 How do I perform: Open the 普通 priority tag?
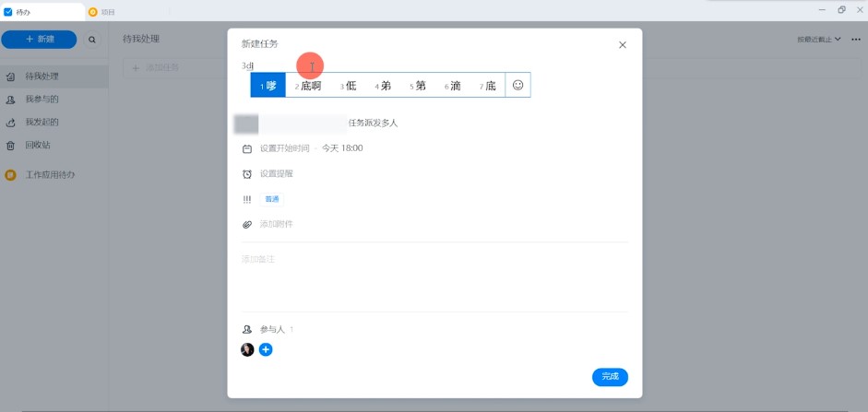(271, 200)
